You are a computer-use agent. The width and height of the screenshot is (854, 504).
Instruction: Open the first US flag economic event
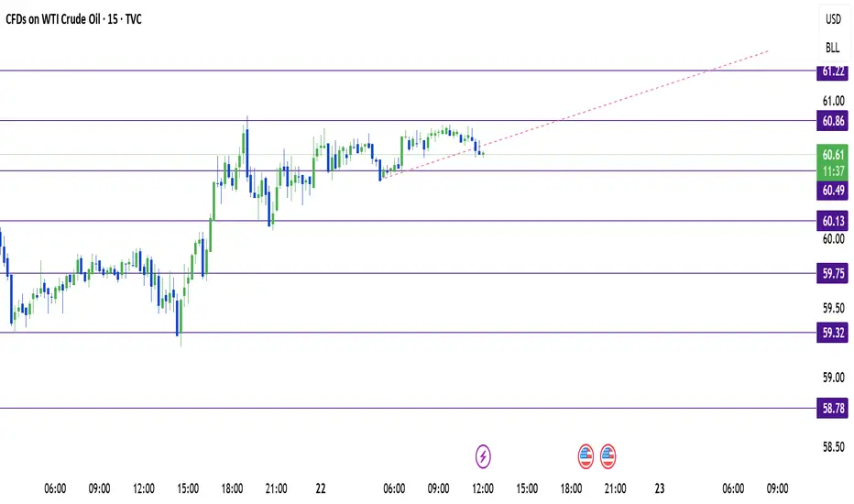point(586,456)
